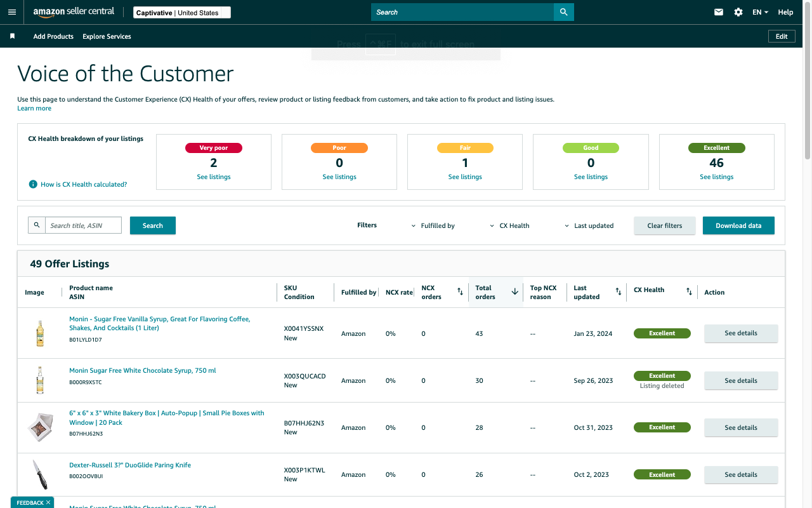The height and width of the screenshot is (508, 812).
Task: Click ASIN B01LYLD1D7 text
Action: pos(86,340)
